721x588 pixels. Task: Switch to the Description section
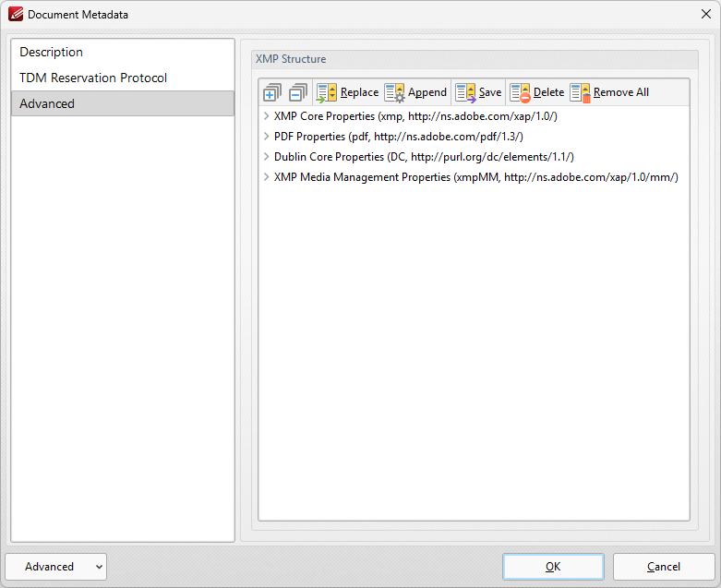(52, 52)
